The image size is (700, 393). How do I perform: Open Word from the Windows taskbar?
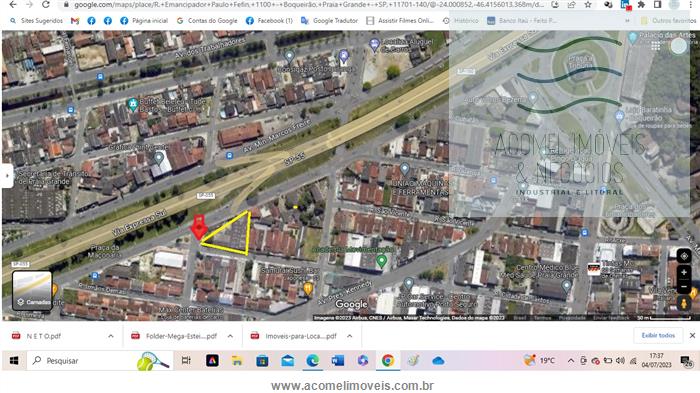(x=338, y=360)
